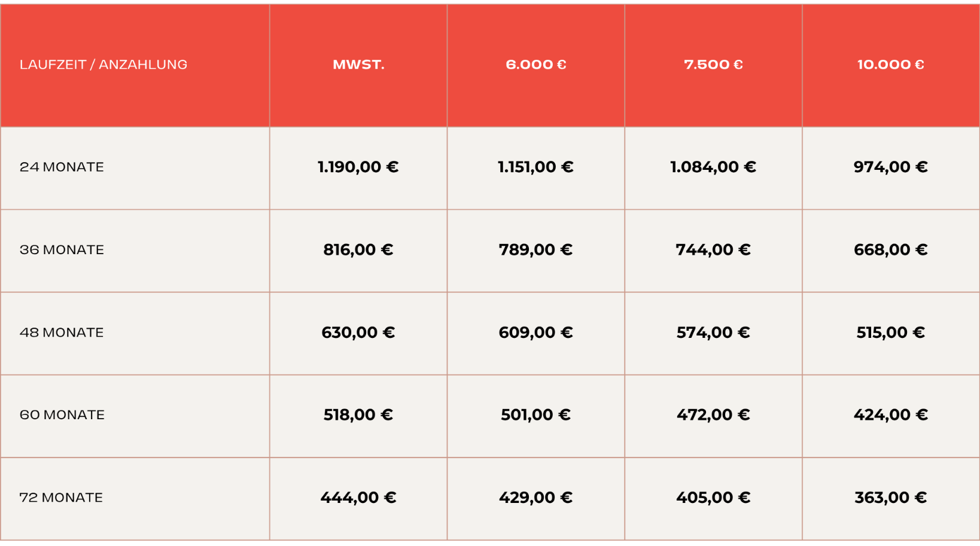Select the 974,00 € cell

[x=891, y=168]
